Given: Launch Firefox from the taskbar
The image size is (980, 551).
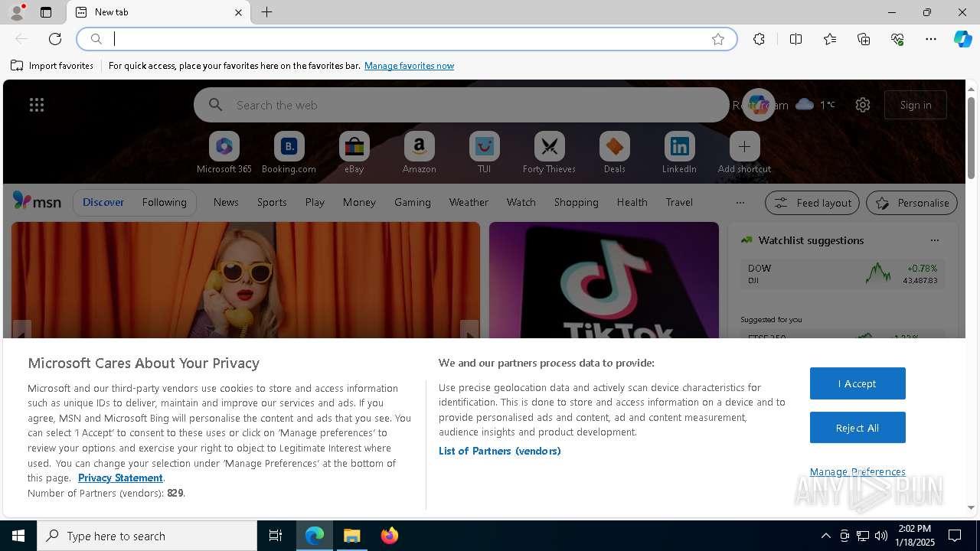Looking at the screenshot, I should click(390, 536).
